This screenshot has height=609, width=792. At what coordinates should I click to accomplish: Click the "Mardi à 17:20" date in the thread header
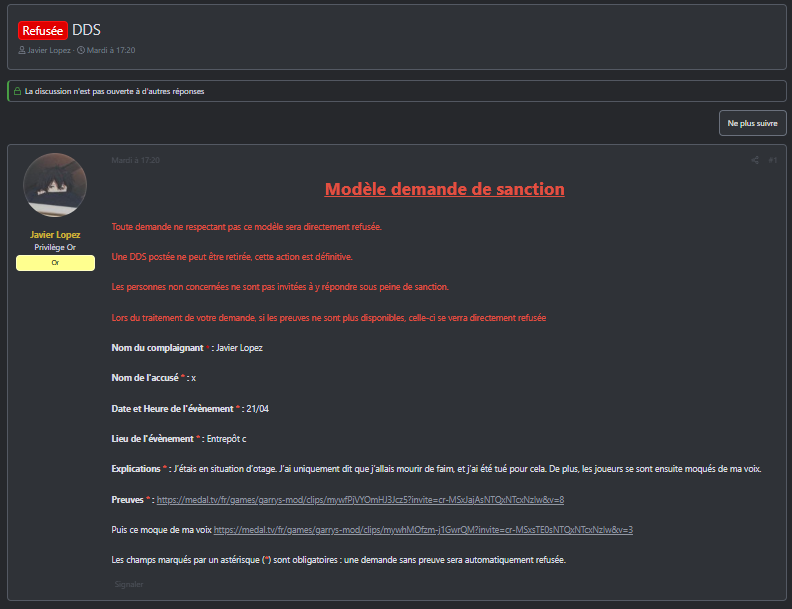[112, 50]
